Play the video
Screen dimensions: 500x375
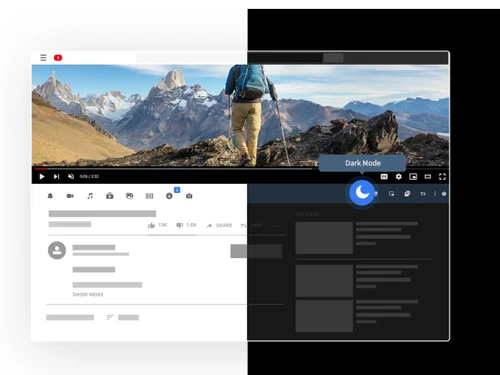42,176
